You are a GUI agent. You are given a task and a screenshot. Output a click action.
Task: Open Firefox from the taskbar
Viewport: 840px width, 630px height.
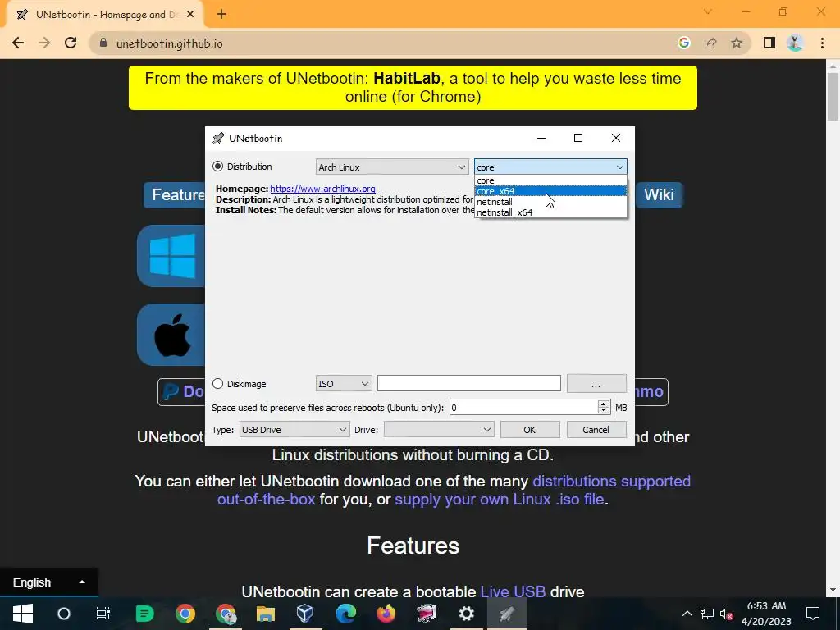click(386, 614)
